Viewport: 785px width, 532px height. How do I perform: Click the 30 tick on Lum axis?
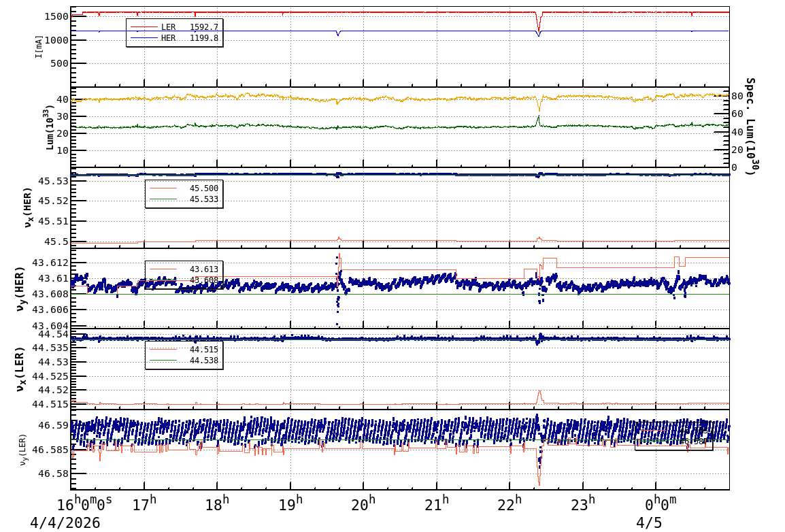pos(63,116)
